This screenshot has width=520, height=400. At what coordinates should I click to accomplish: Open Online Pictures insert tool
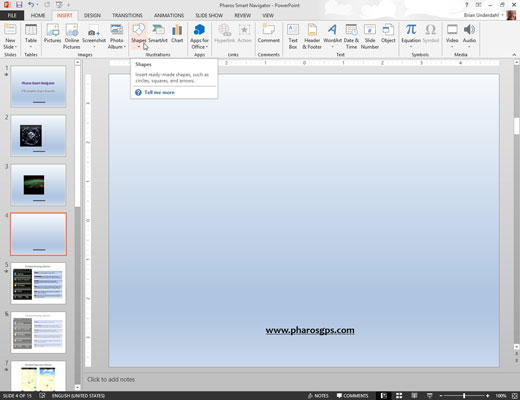tap(72, 36)
